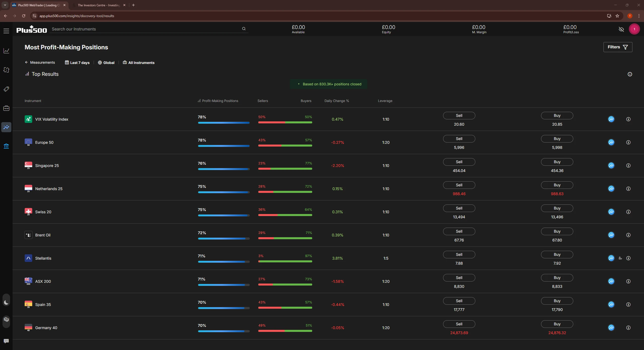Open info details for Netherlands 25
The image size is (644, 350).
628,189
